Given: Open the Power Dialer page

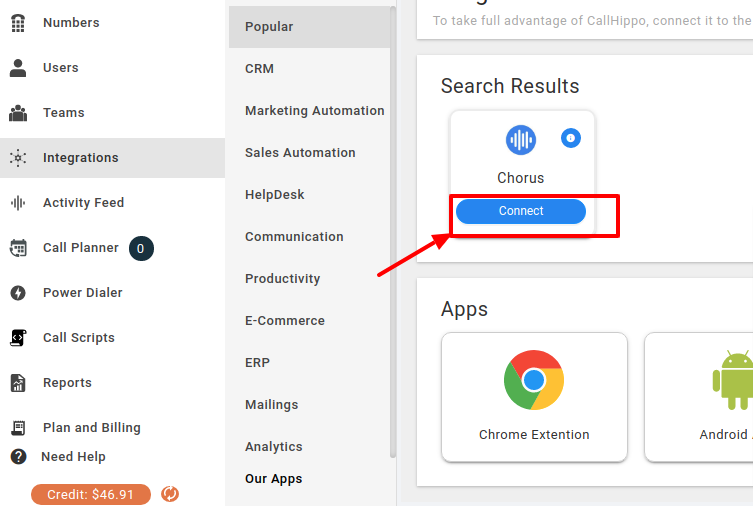Looking at the screenshot, I should click(83, 292).
